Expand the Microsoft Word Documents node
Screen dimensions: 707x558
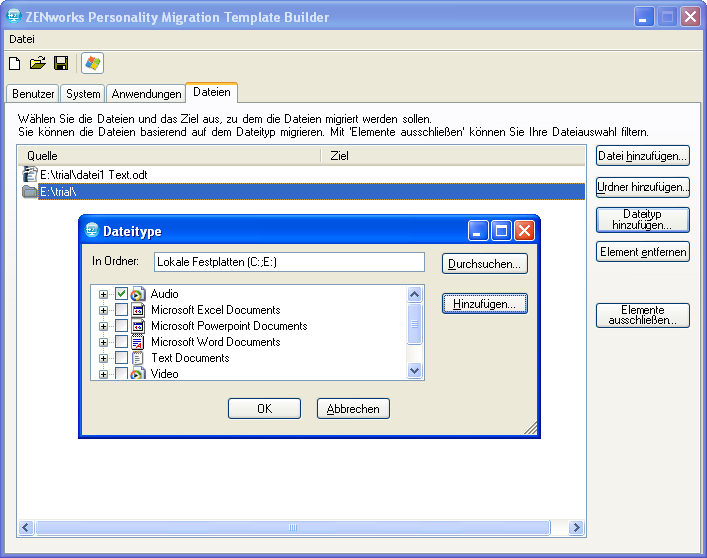coord(103,342)
